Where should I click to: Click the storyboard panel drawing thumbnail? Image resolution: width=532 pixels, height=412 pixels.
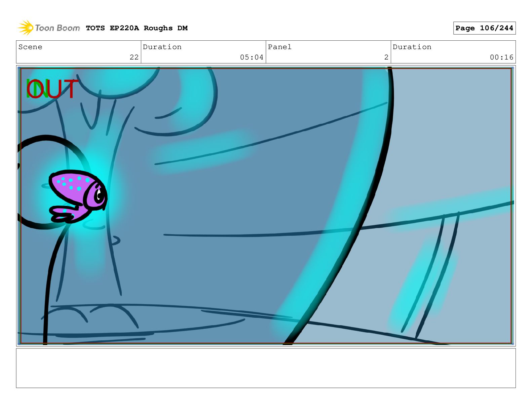point(266,206)
